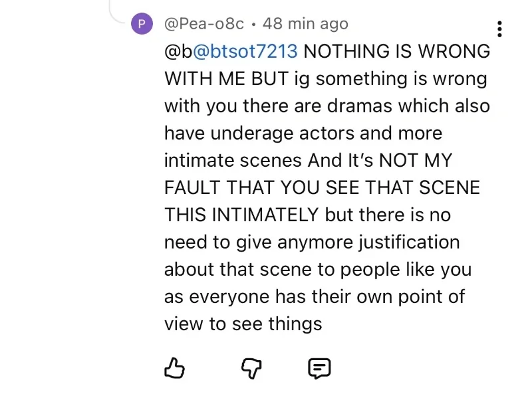Image resolution: width=532 pixels, height=396 pixels.
Task: Reply using the speech bubble icon
Action: pos(319,367)
